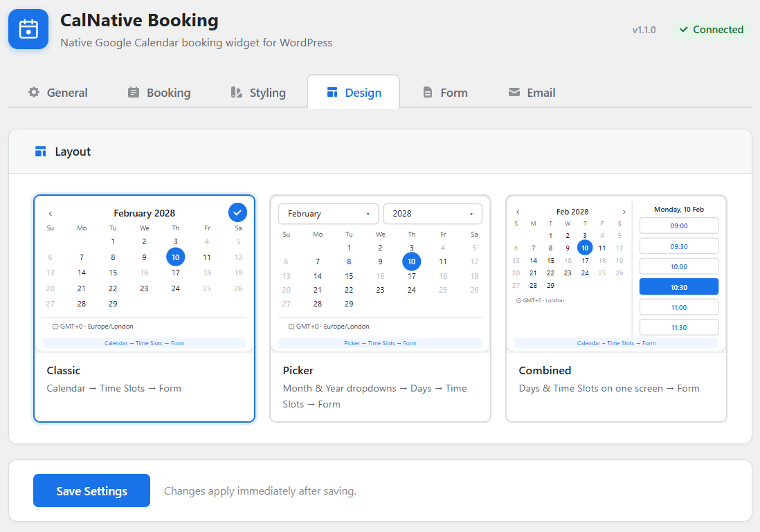This screenshot has width=760, height=532.
Task: Open the February month dropdown in Picker preview
Action: [328, 214]
